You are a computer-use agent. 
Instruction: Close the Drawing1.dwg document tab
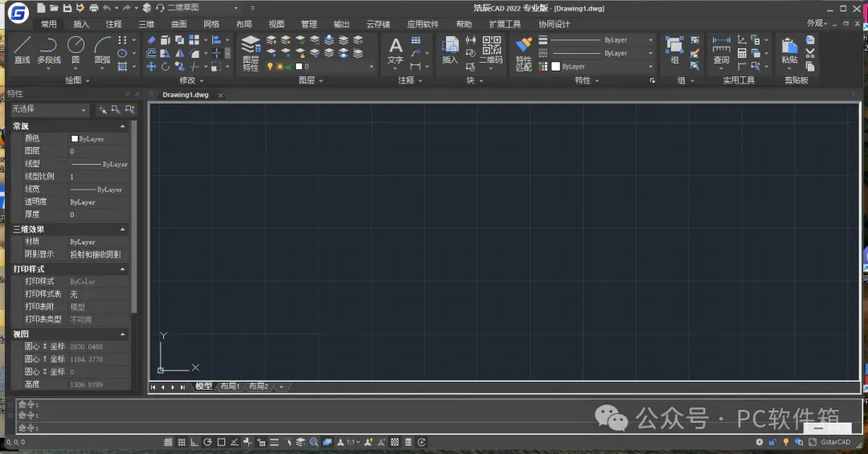220,96
